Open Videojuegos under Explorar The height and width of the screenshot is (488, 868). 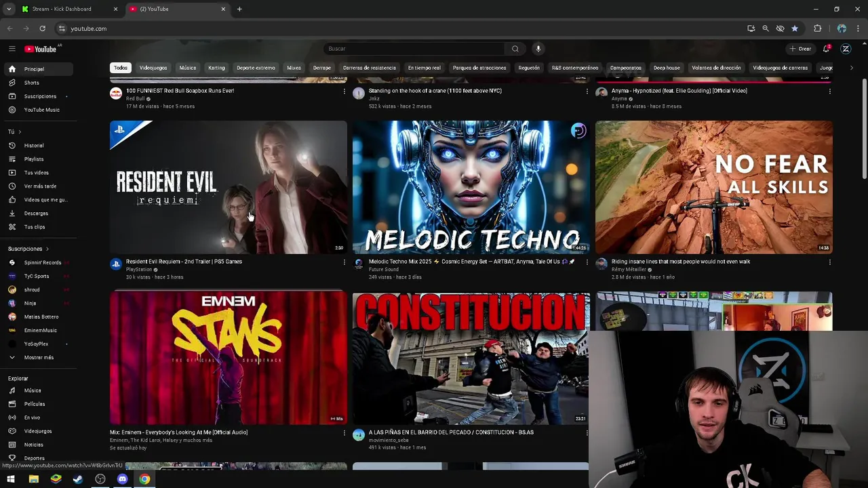point(38,431)
